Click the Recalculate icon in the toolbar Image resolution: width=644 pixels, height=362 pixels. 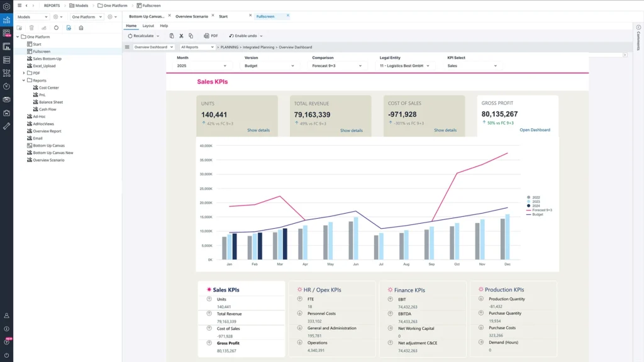click(x=130, y=36)
